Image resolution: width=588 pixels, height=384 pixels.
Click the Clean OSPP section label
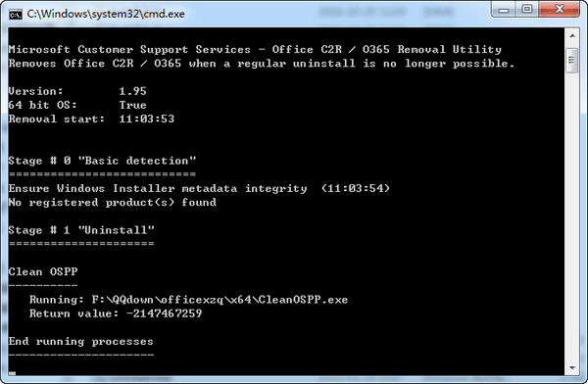click(43, 271)
